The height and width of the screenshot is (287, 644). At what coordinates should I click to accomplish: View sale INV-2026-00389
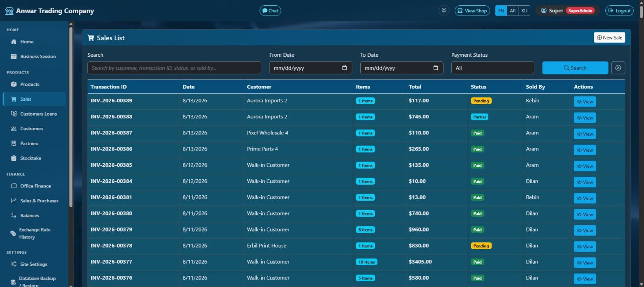pos(585,102)
